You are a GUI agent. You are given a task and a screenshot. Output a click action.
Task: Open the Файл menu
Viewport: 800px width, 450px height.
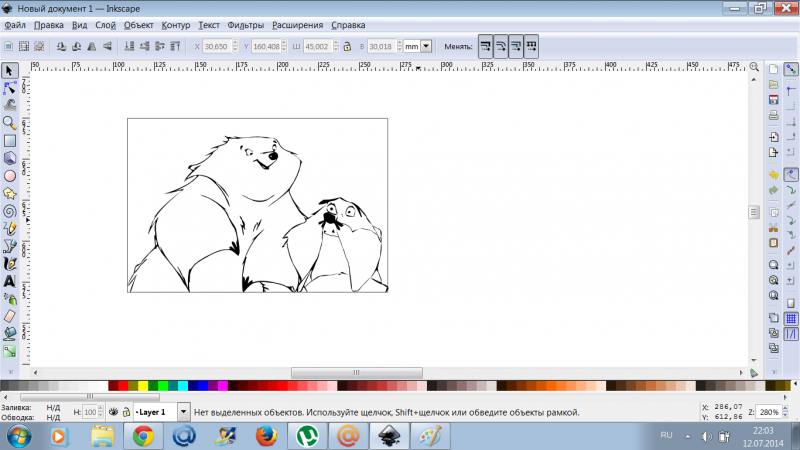pyautogui.click(x=15, y=25)
